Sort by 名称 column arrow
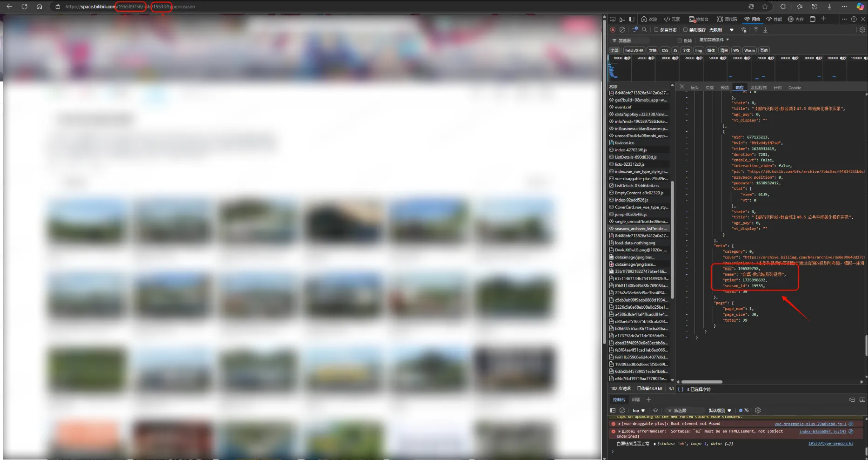 (x=672, y=86)
